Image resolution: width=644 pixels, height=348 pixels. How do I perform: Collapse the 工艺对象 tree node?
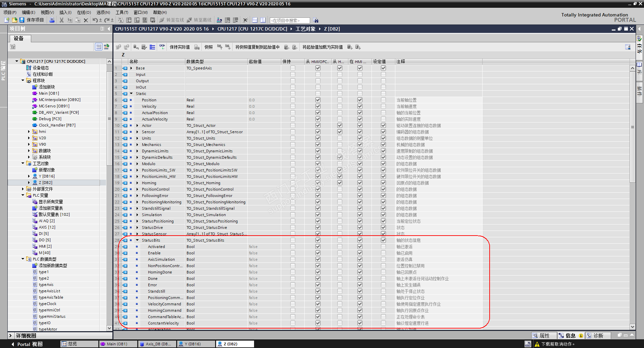23,163
